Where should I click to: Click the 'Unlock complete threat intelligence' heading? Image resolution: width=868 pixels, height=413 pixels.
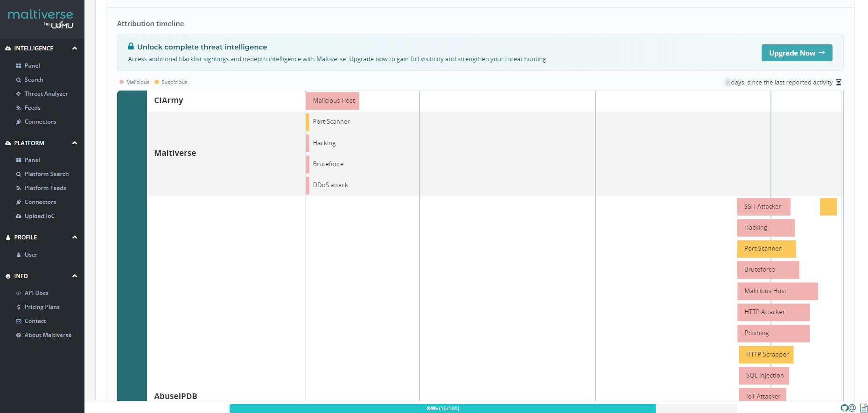tap(202, 47)
